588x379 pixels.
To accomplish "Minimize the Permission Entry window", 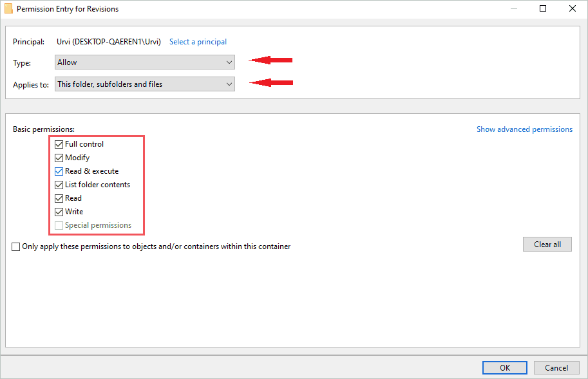I will 513,9.
